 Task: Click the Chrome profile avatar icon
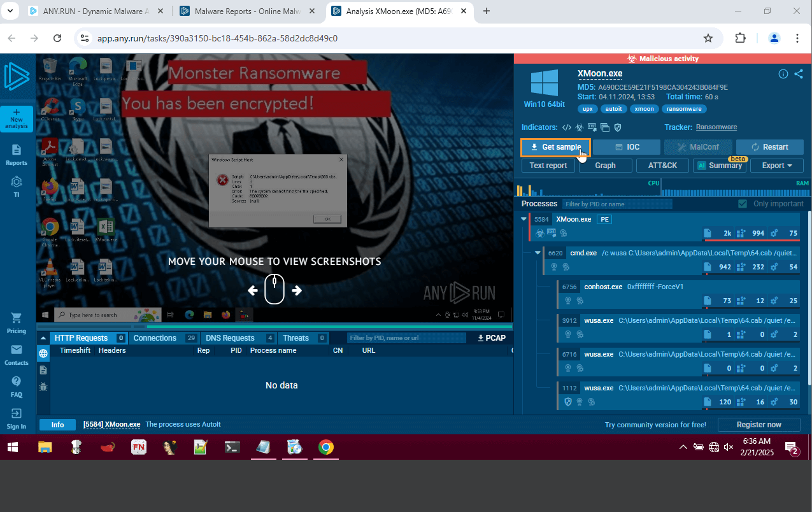click(774, 38)
